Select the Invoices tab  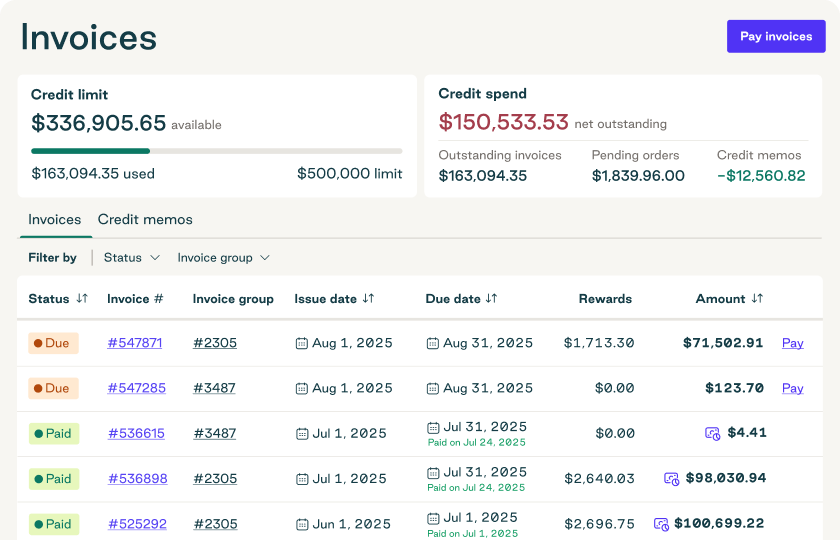(55, 220)
